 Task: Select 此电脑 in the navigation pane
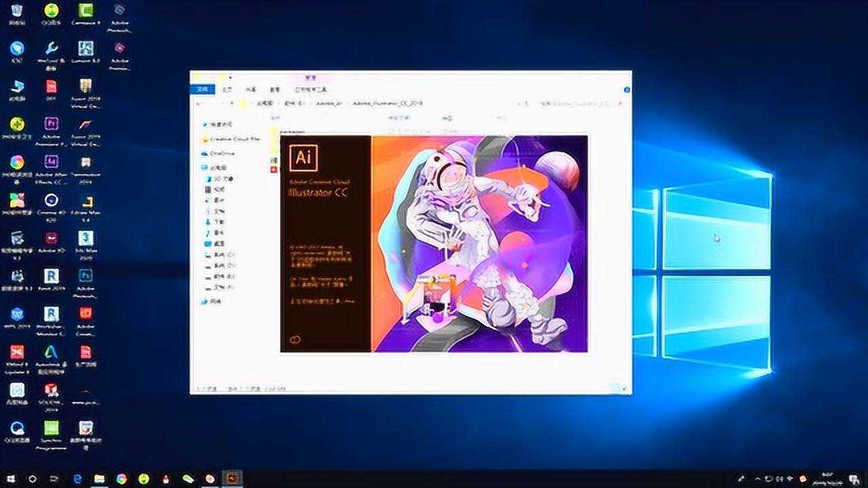click(x=214, y=167)
